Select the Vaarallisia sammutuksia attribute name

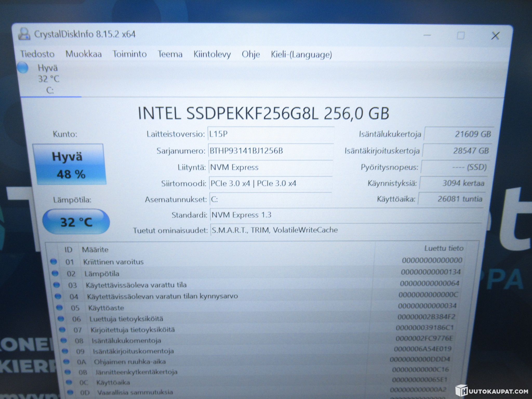pos(135,392)
